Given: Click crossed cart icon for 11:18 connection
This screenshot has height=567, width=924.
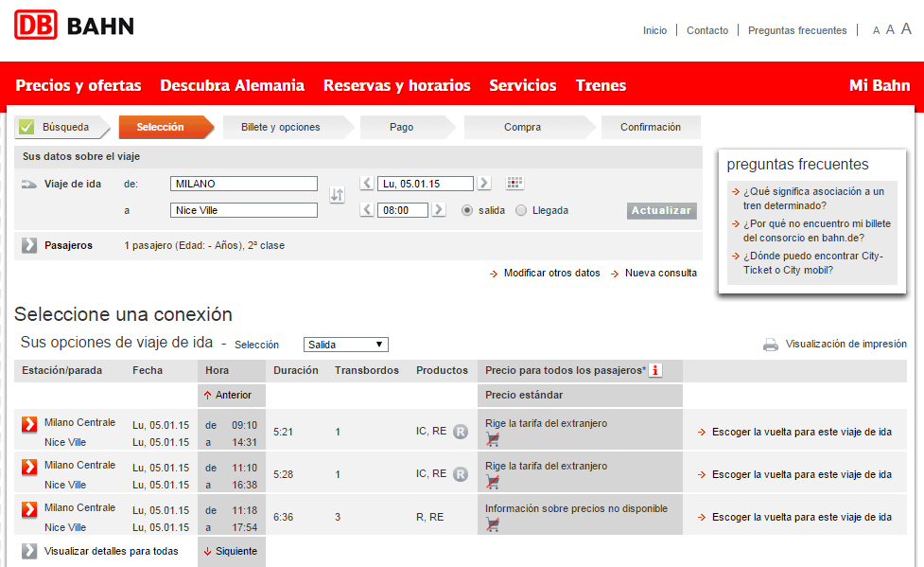Looking at the screenshot, I should click(x=493, y=523).
